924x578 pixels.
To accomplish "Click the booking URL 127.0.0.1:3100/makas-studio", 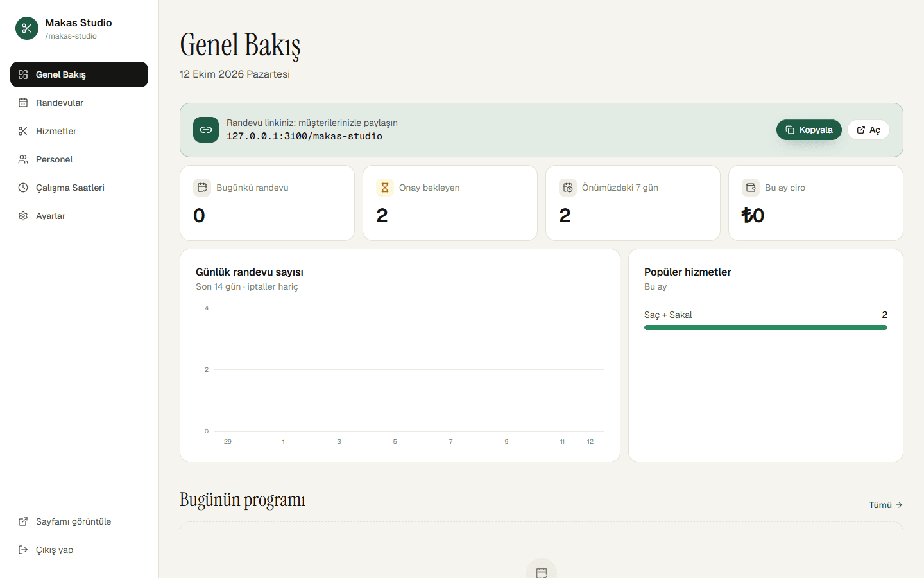I will pyautogui.click(x=304, y=136).
